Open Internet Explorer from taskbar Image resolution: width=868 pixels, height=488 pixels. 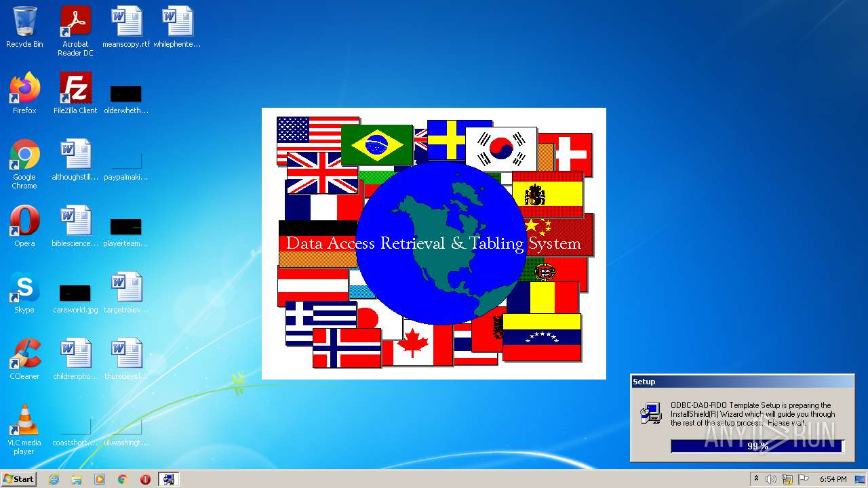[54, 479]
